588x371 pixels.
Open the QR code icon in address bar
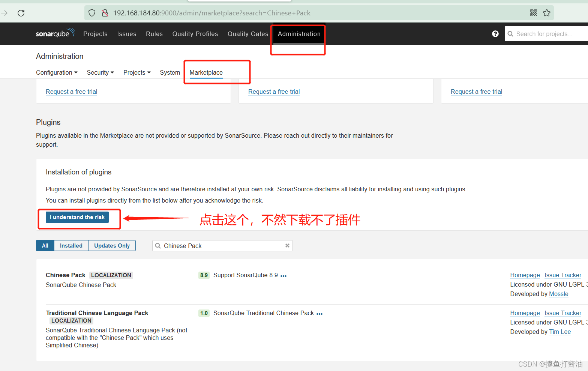coord(534,13)
